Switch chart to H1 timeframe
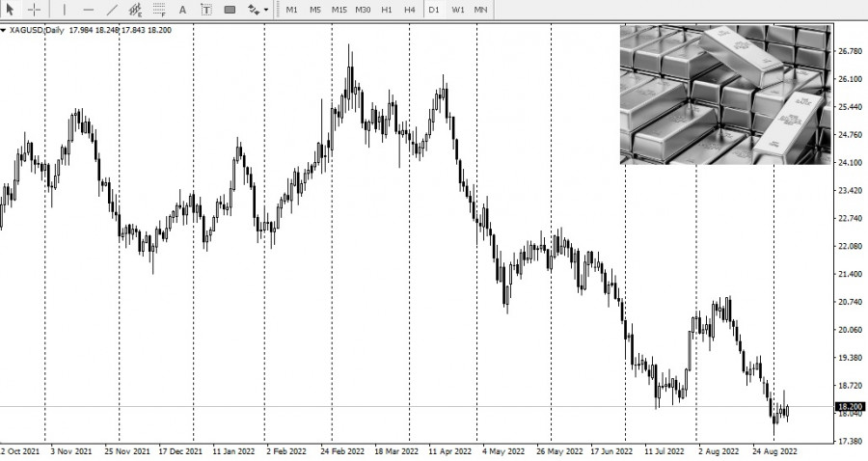868x461 pixels. [387, 10]
